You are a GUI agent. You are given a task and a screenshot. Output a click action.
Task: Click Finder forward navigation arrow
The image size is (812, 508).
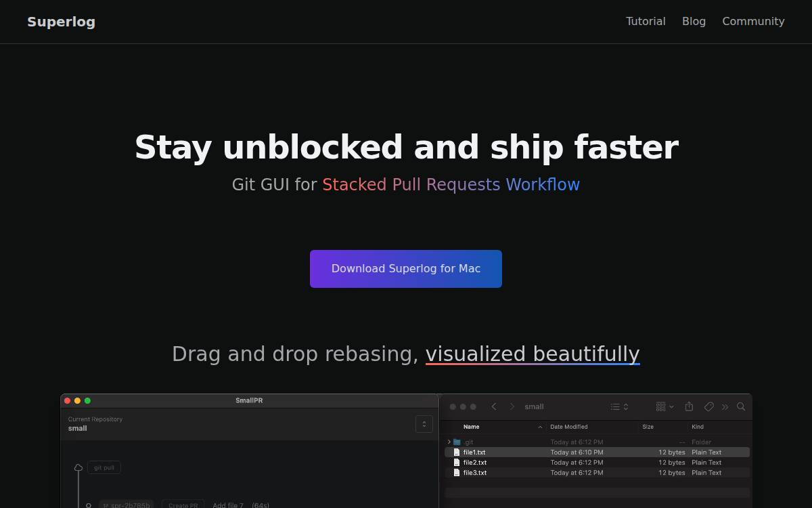(512, 406)
